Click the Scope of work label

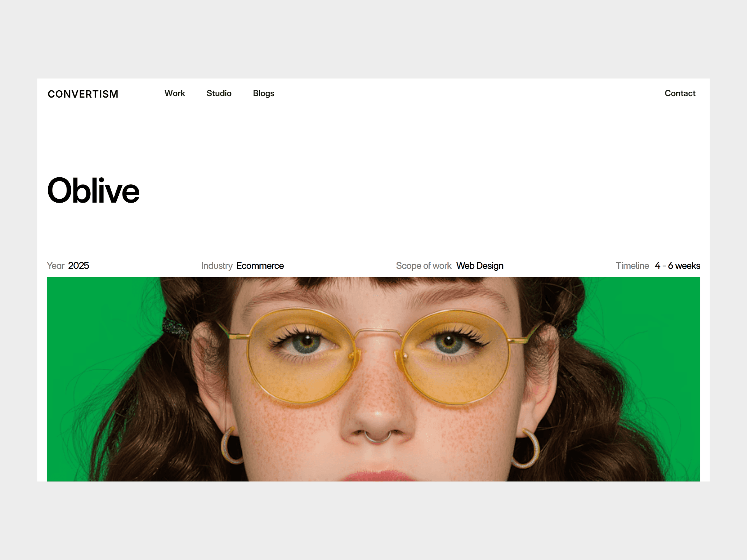coord(424,266)
